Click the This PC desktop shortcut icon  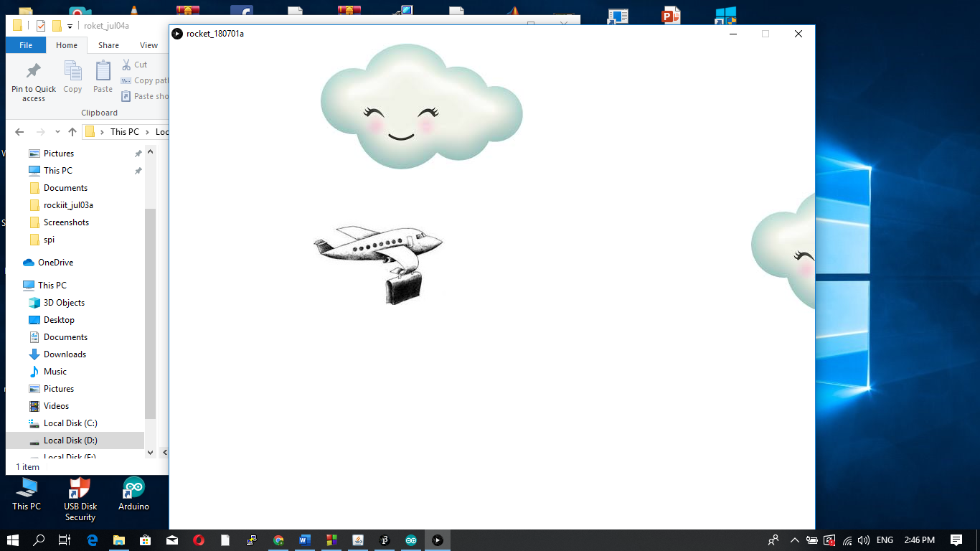coord(27,494)
